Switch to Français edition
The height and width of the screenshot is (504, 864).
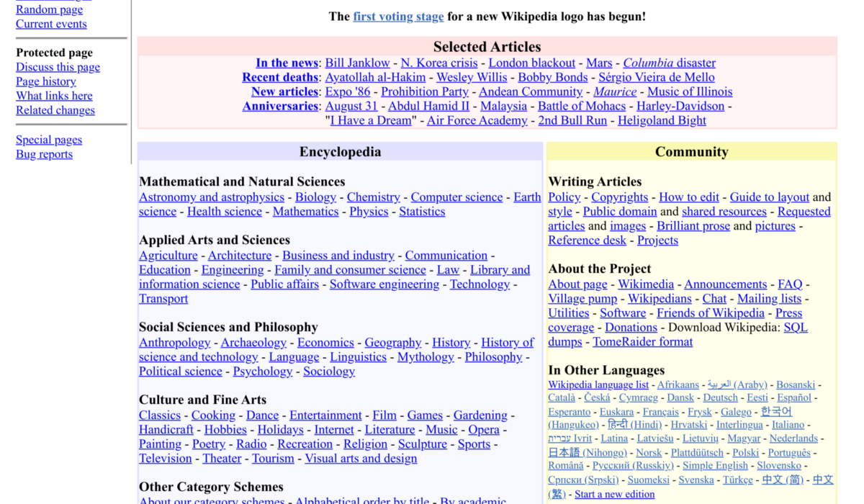pyautogui.click(x=661, y=412)
